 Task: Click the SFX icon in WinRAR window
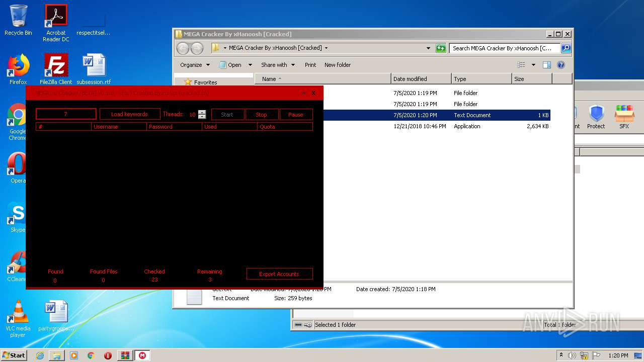624,117
